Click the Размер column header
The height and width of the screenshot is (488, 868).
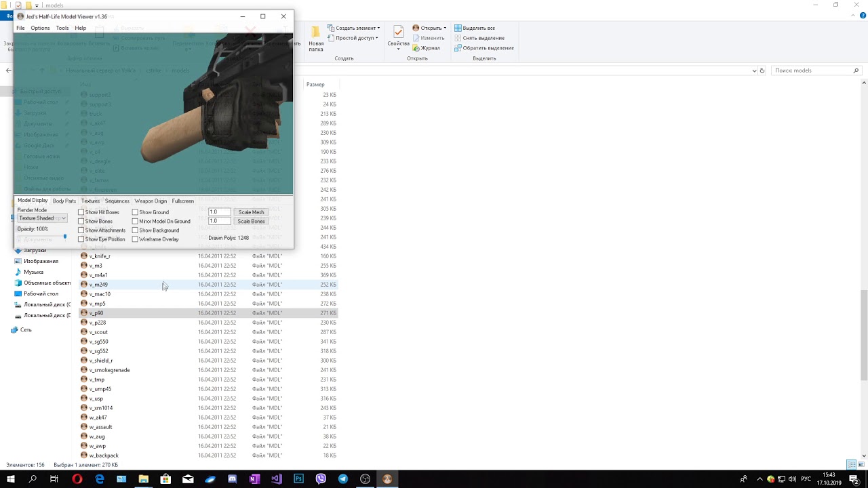click(315, 85)
